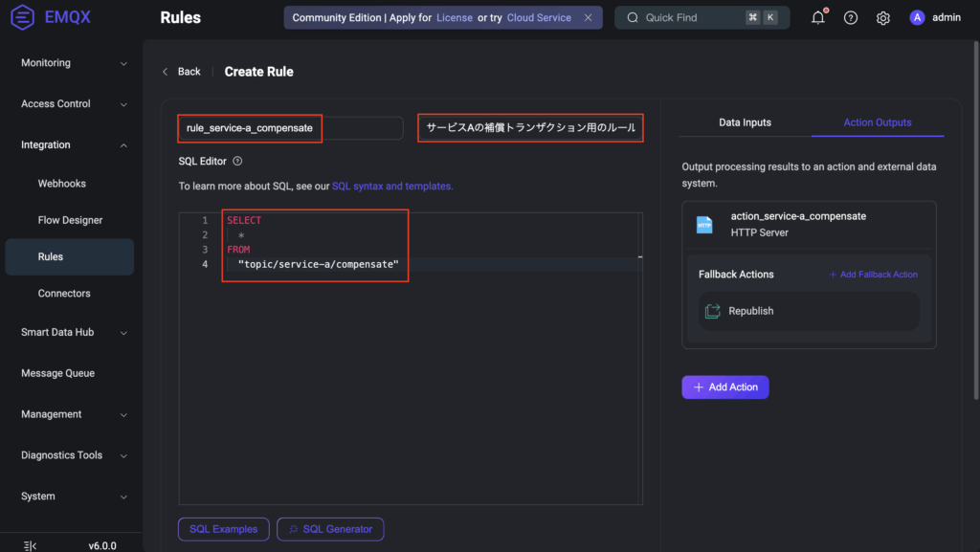The width and height of the screenshot is (980, 552).
Task: Open the help question mark icon
Action: (x=850, y=18)
